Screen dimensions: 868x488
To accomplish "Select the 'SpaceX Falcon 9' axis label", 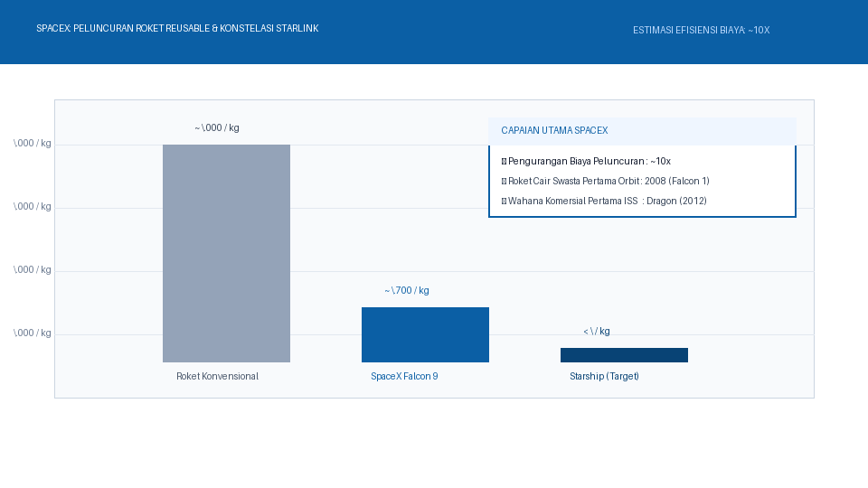I will click(404, 376).
